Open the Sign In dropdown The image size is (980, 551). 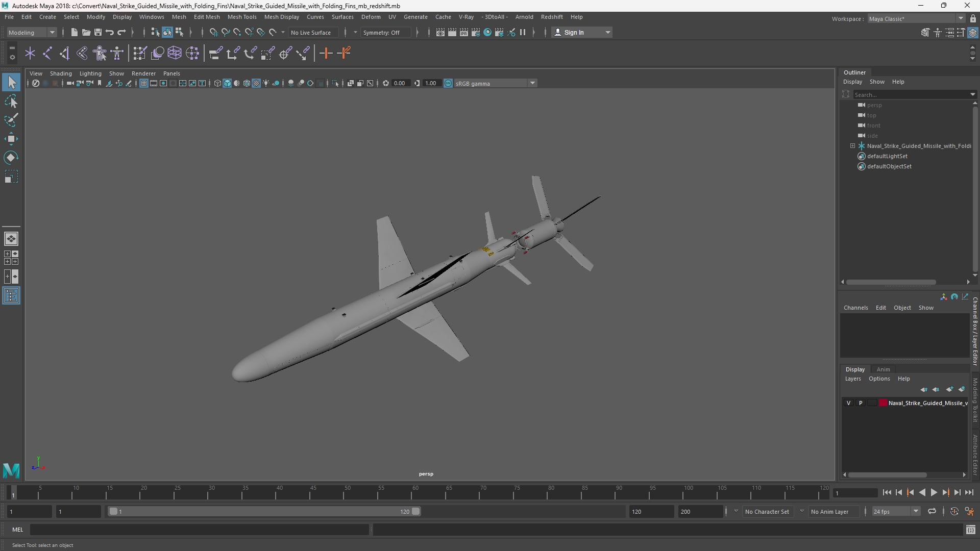[582, 32]
